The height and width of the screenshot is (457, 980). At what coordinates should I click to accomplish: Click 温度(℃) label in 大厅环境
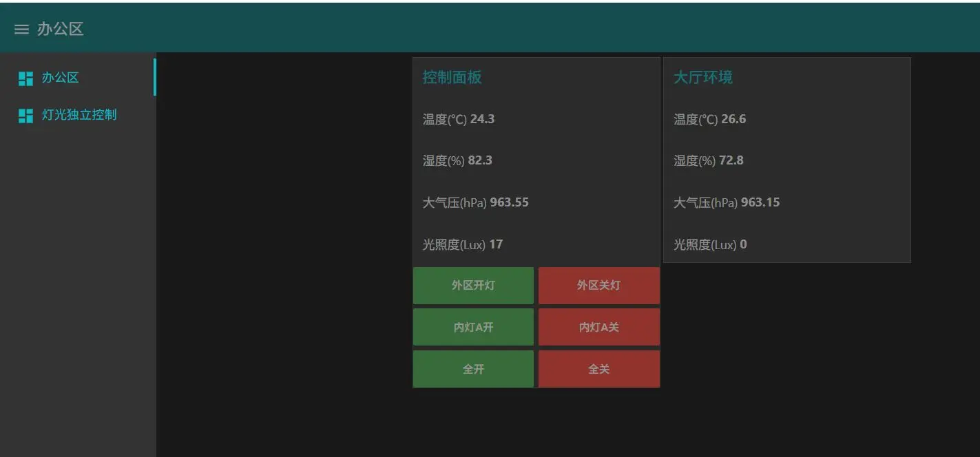coord(696,119)
